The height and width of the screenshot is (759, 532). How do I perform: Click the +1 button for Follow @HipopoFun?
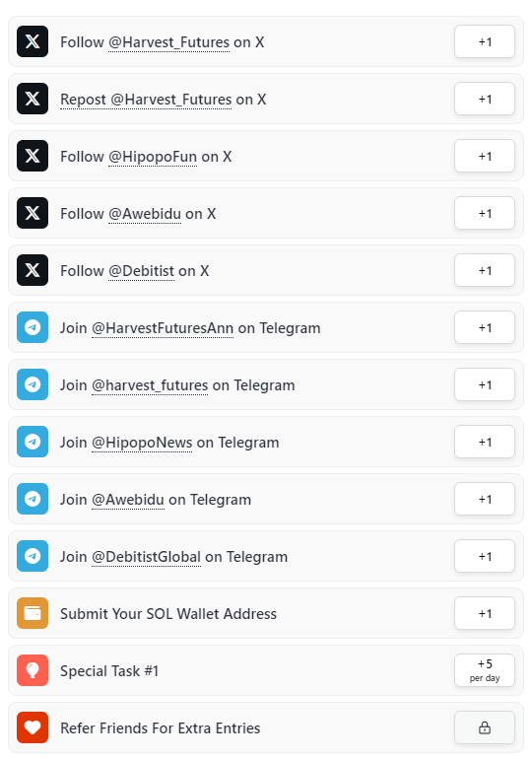click(485, 156)
